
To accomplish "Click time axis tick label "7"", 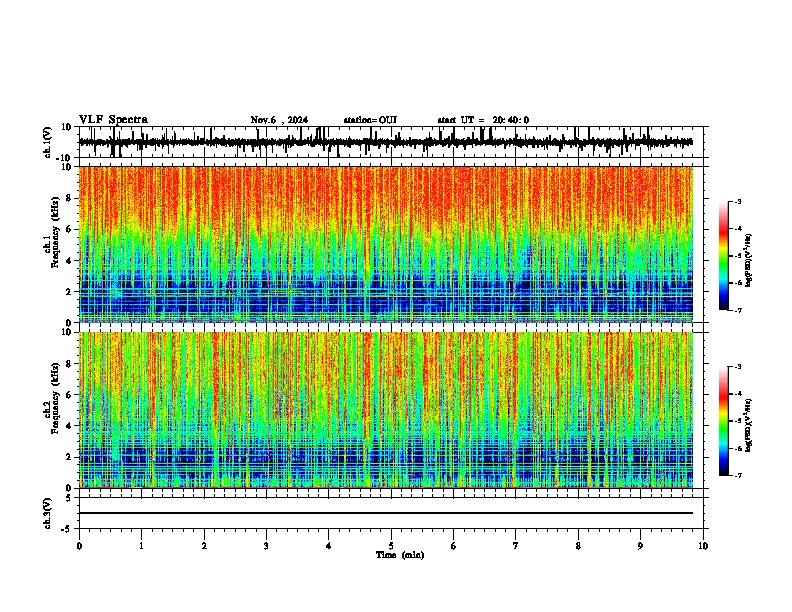I will [x=516, y=546].
